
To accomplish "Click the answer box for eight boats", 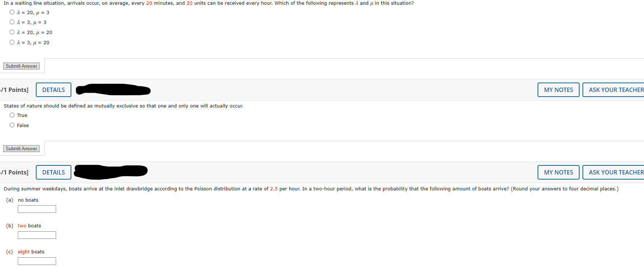I will (x=37, y=261).
